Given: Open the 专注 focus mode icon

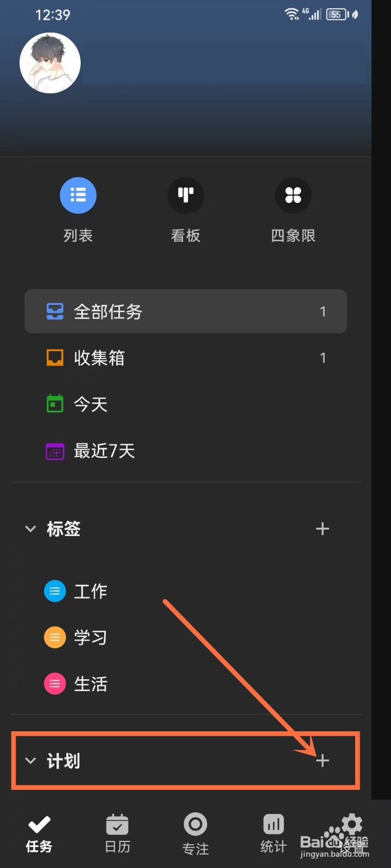Looking at the screenshot, I should click(x=195, y=824).
